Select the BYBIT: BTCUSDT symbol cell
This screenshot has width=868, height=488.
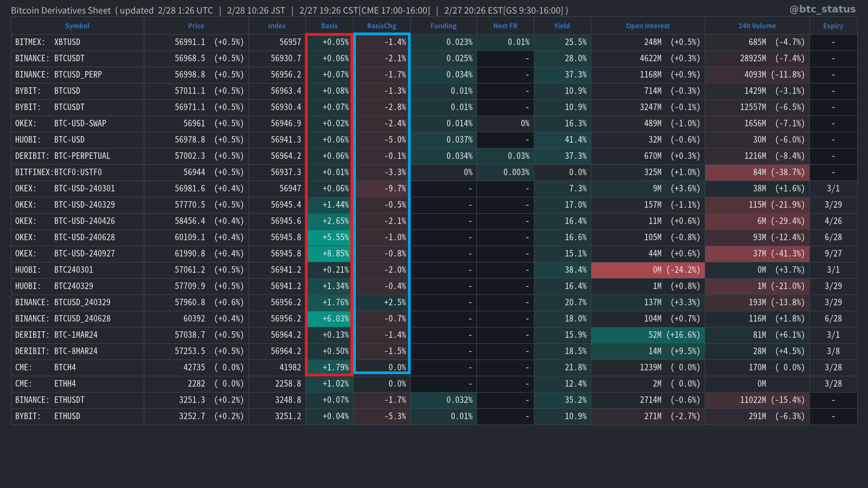78,107
